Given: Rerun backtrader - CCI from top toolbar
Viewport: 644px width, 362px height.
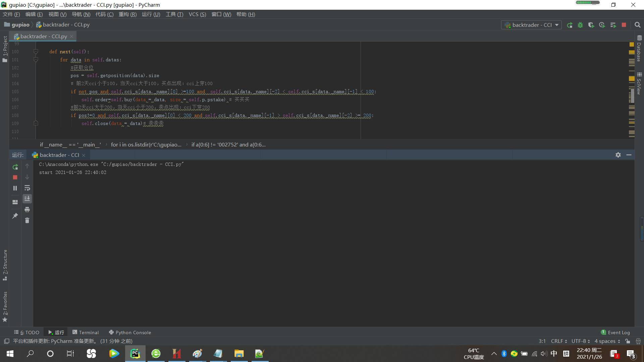Looking at the screenshot, I should pos(570,25).
